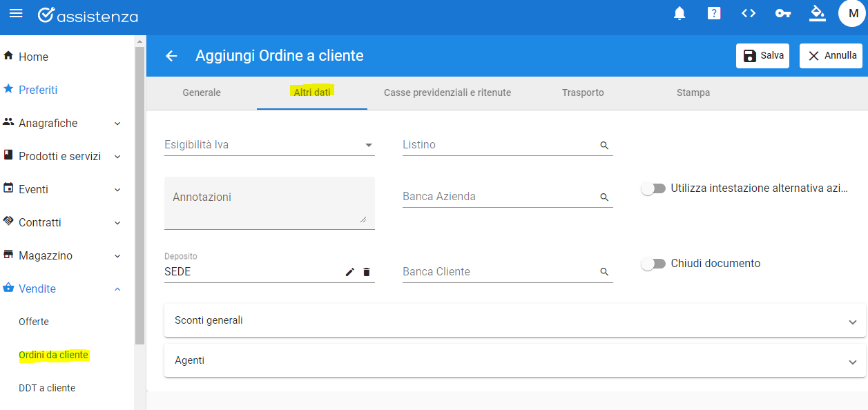
Task: Switch to the Trasporto tab
Action: (583, 92)
